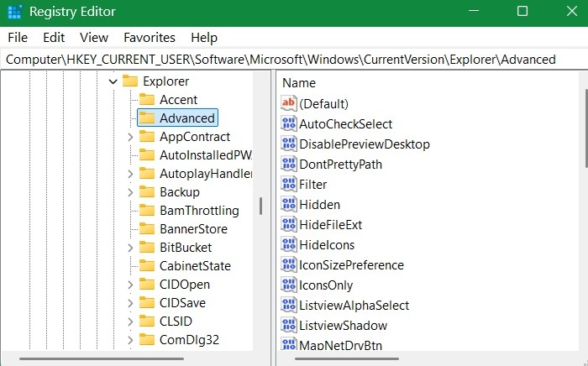
Task: Select the IconsOnly value name
Action: pos(326,285)
